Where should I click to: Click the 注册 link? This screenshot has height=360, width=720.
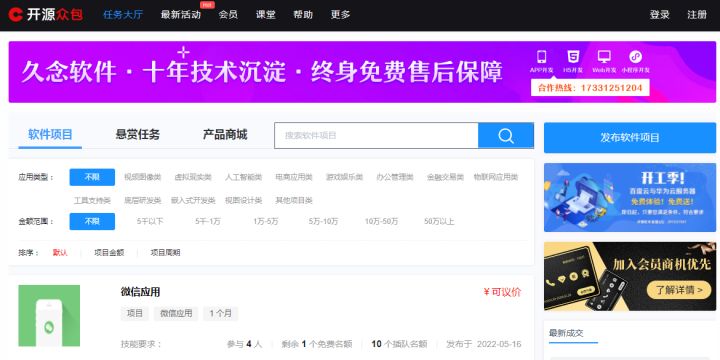697,15
